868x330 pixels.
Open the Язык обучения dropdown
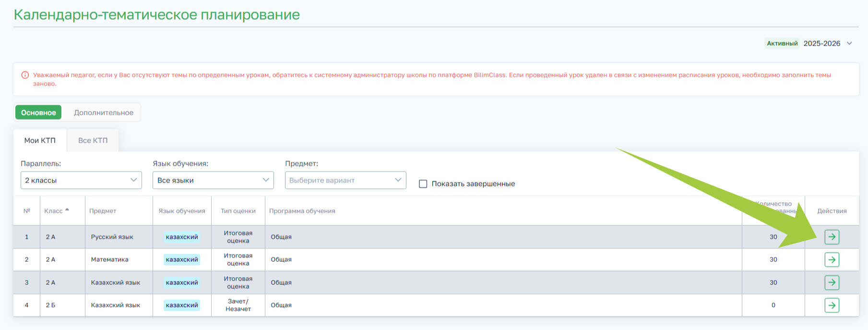[213, 180]
